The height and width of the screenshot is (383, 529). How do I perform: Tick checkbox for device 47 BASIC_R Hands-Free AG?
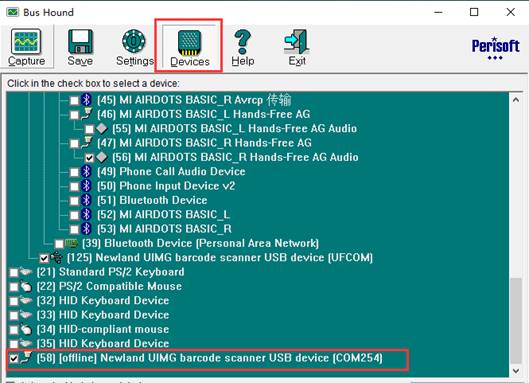[74, 144]
